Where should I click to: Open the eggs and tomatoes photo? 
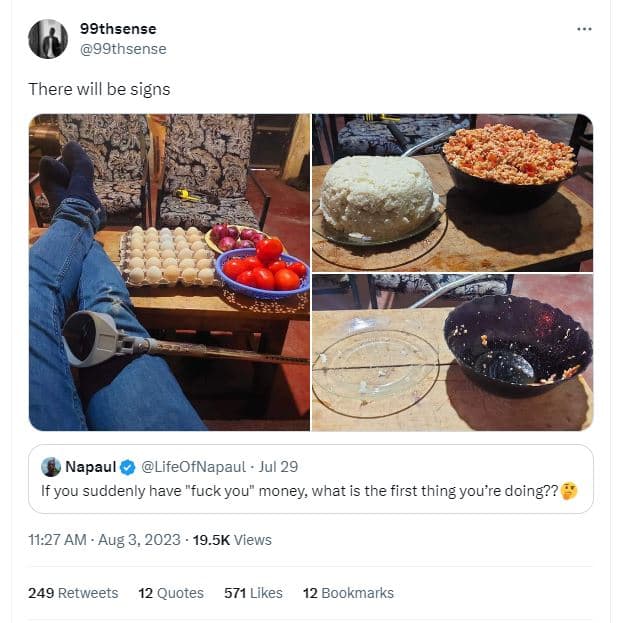click(169, 272)
